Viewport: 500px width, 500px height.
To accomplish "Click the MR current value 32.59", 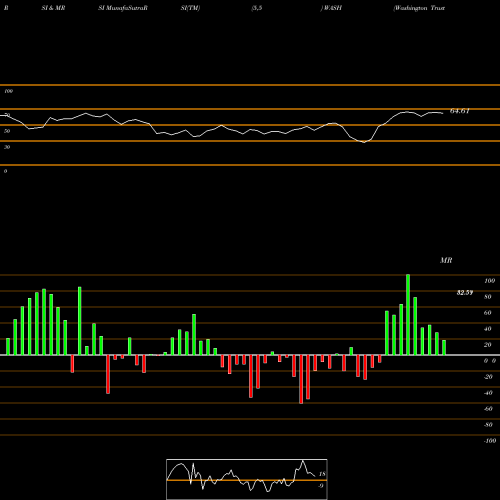I will 465,293.
